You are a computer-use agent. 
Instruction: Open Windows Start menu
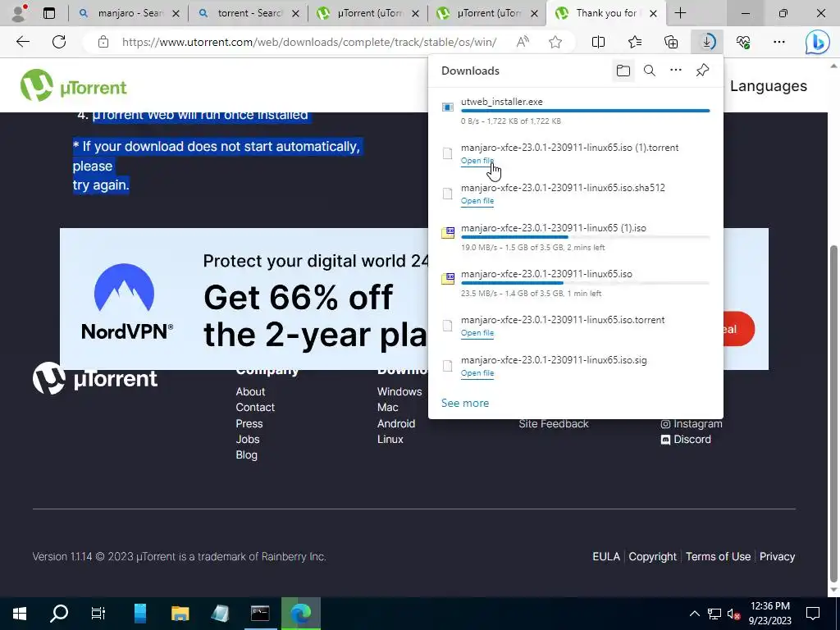pyautogui.click(x=20, y=614)
